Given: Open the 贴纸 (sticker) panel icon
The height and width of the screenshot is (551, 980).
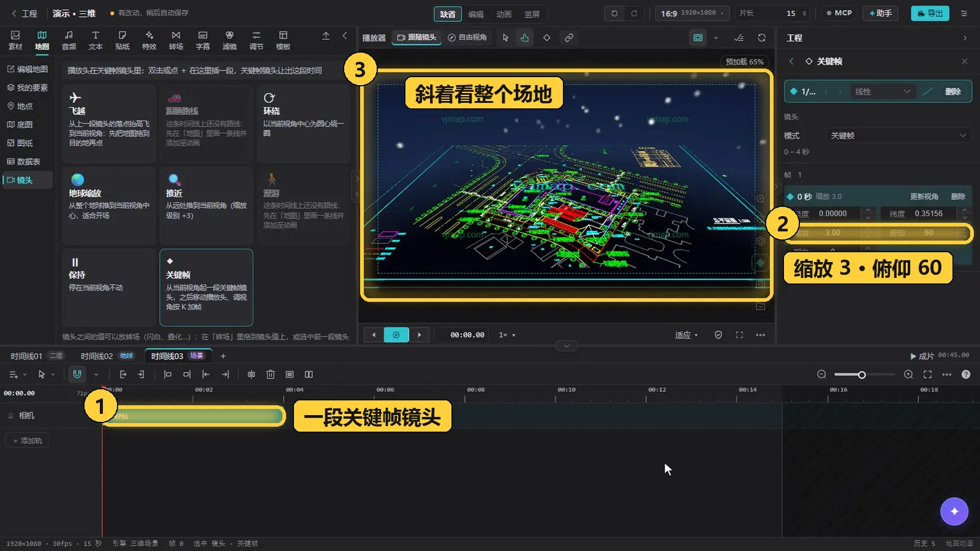Looking at the screenshot, I should coord(123,40).
